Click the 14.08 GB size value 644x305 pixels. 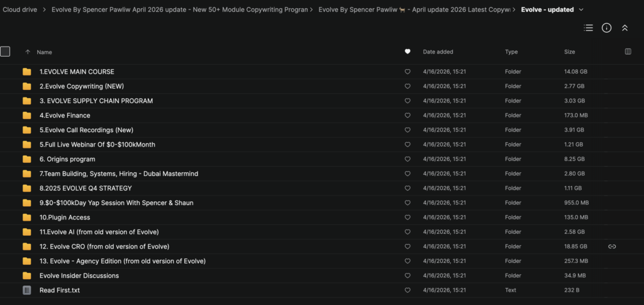575,72
